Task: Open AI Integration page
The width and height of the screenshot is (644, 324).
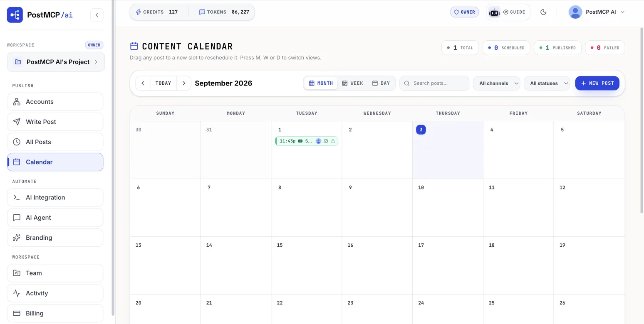Action: click(55, 198)
